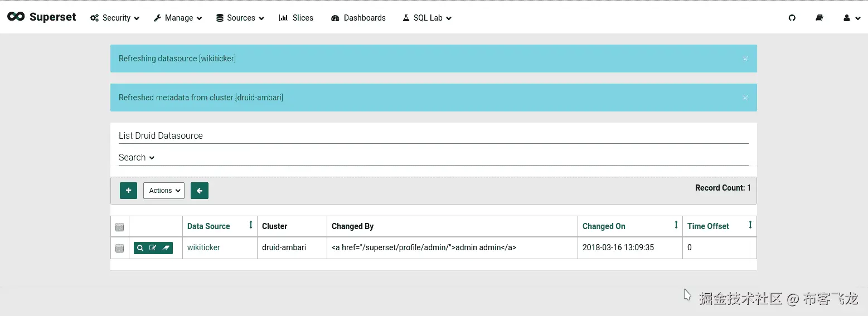Click the back arrow button
868x316 pixels.
pos(199,191)
